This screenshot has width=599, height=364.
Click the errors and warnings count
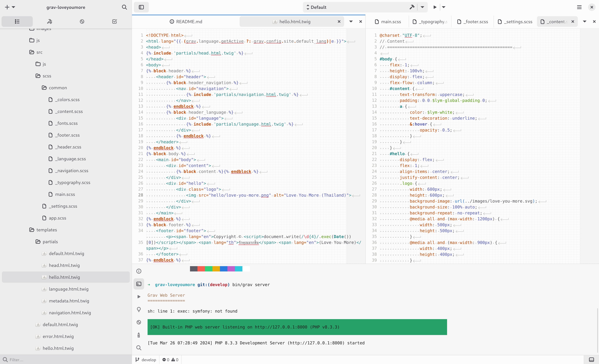[170, 360]
